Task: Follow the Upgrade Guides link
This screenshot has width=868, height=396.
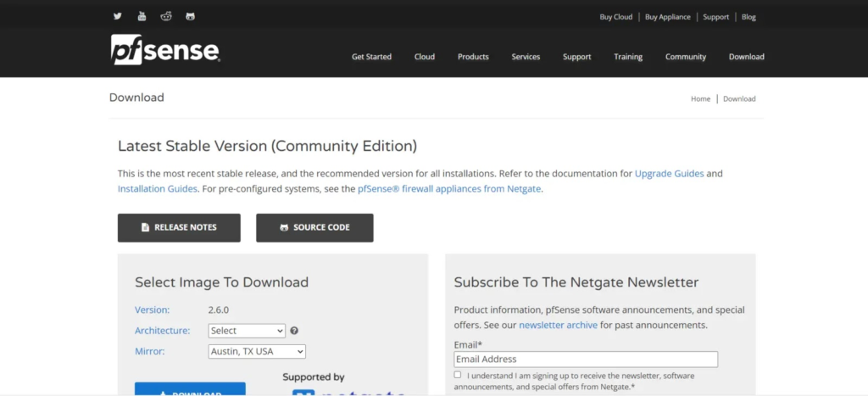Action: (669, 173)
